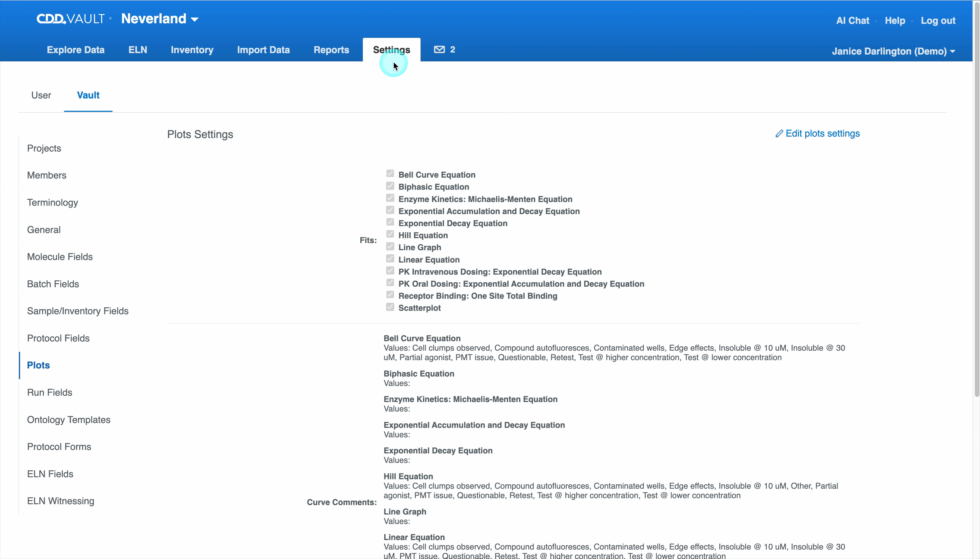The image size is (980, 559).
Task: Open Protocol Fields settings
Action: 58,338
